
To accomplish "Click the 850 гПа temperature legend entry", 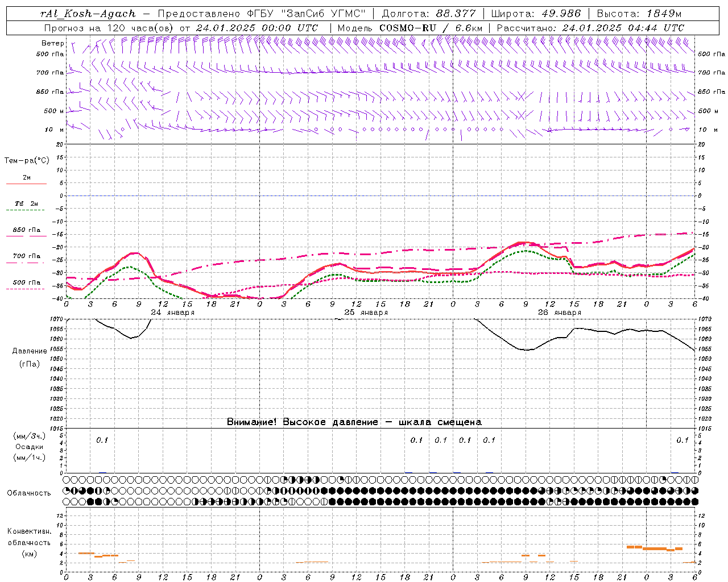I will [27, 230].
